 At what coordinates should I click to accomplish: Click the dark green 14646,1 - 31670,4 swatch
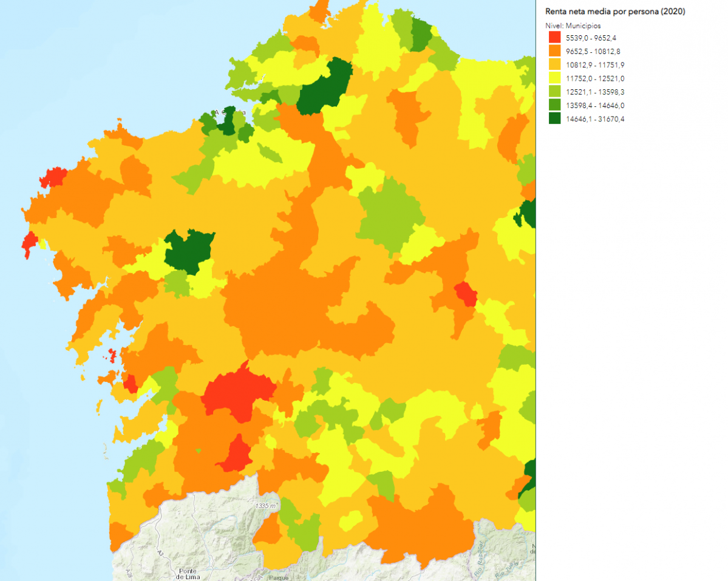click(553, 118)
